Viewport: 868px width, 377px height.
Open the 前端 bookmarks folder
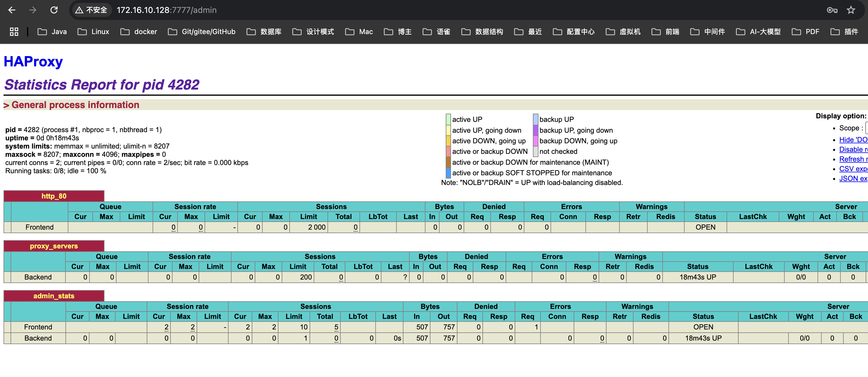[666, 32]
